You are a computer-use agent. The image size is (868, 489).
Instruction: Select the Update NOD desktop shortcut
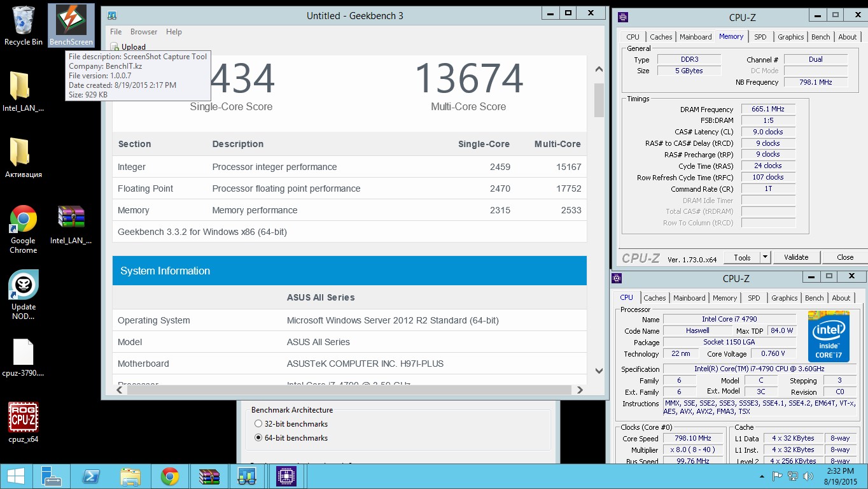coord(24,295)
